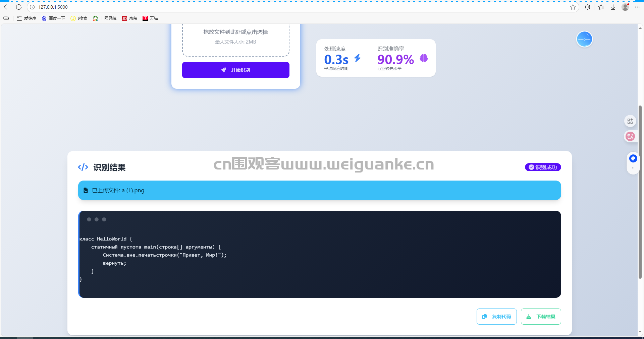This screenshot has width=644, height=339.
Task: Open the 京东 bookmark
Action: click(x=129, y=18)
